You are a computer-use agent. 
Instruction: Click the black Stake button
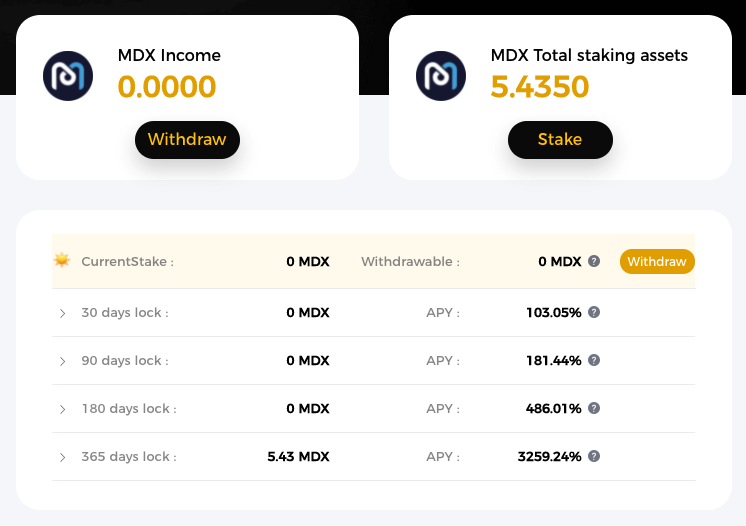(x=560, y=140)
